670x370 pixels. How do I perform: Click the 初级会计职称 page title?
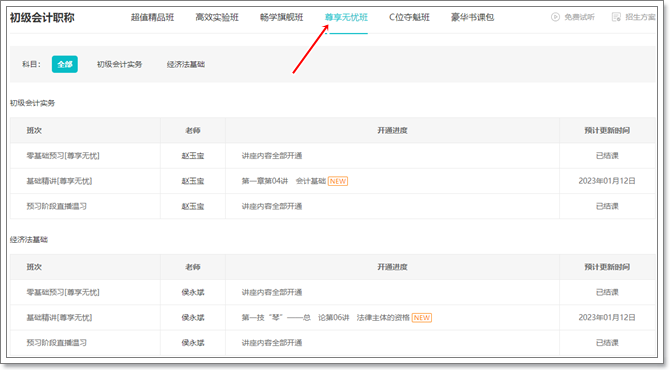[42, 18]
